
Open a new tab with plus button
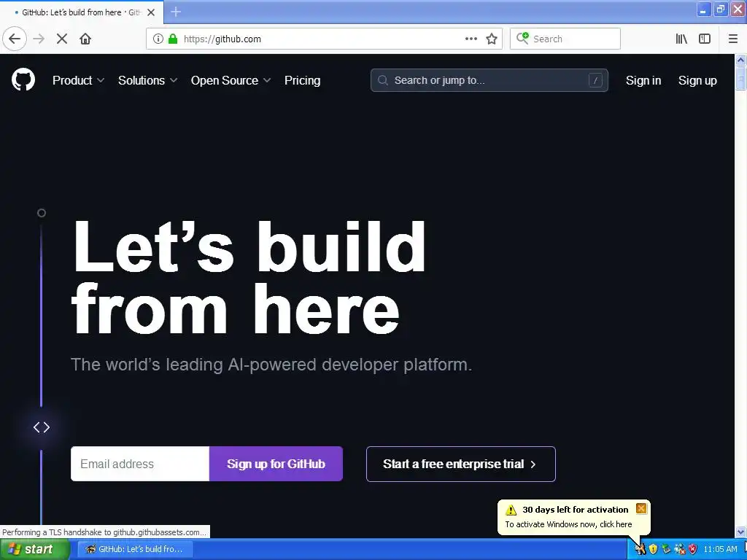176,12
